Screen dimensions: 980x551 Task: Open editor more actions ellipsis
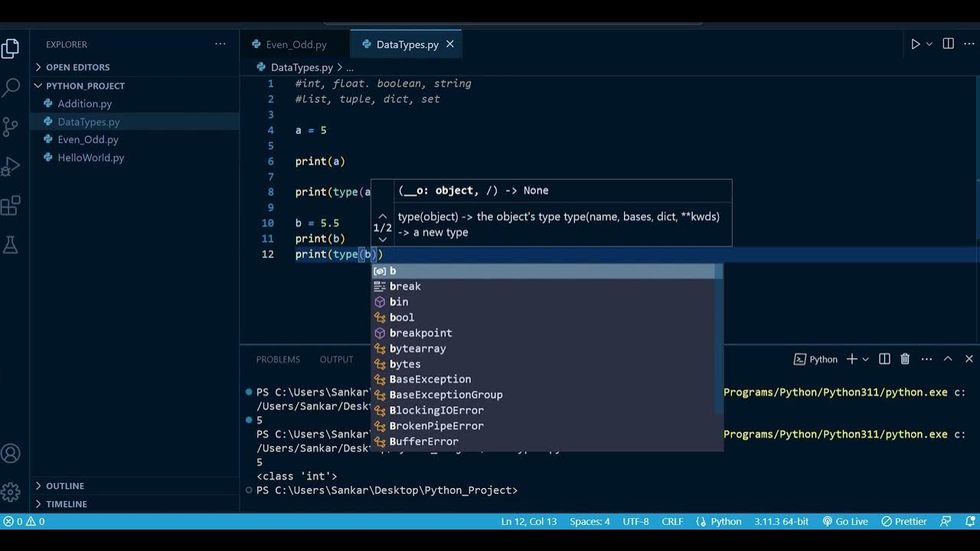pos(969,44)
